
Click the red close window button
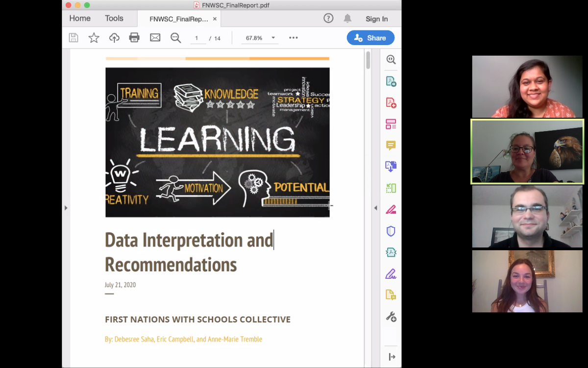68,5
